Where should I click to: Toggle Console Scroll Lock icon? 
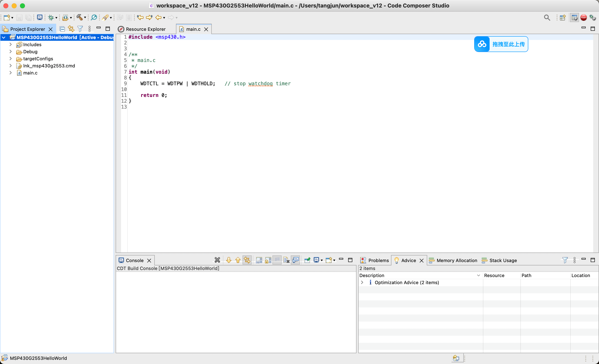click(x=268, y=260)
